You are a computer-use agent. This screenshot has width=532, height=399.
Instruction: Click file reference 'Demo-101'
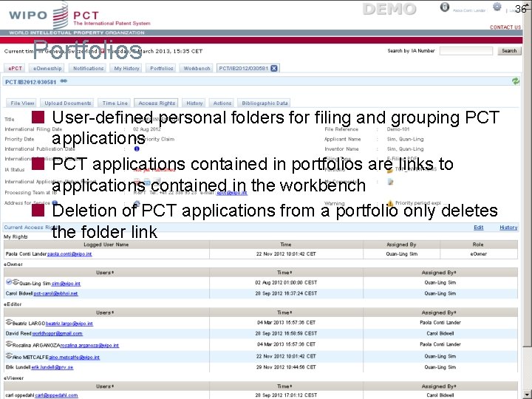[x=398, y=129]
